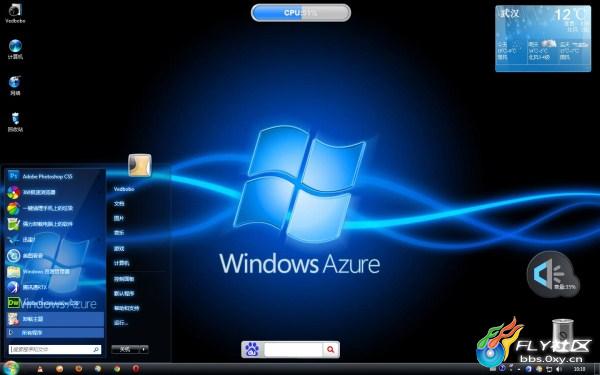Open the red round icon on taskbar
600x375 pixels.
click(136, 369)
